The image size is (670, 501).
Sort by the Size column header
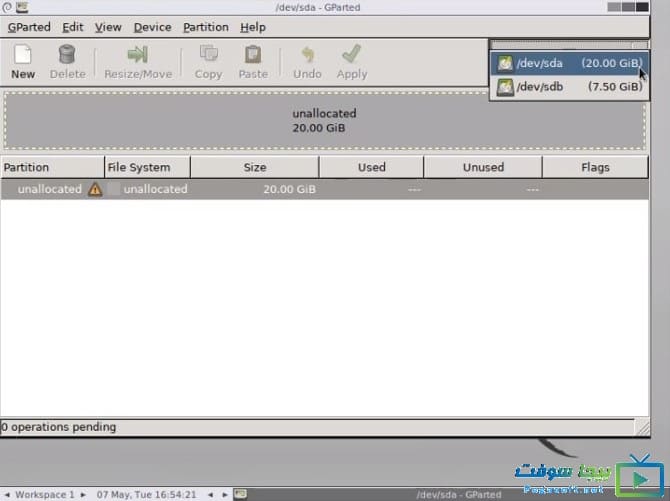pos(255,167)
